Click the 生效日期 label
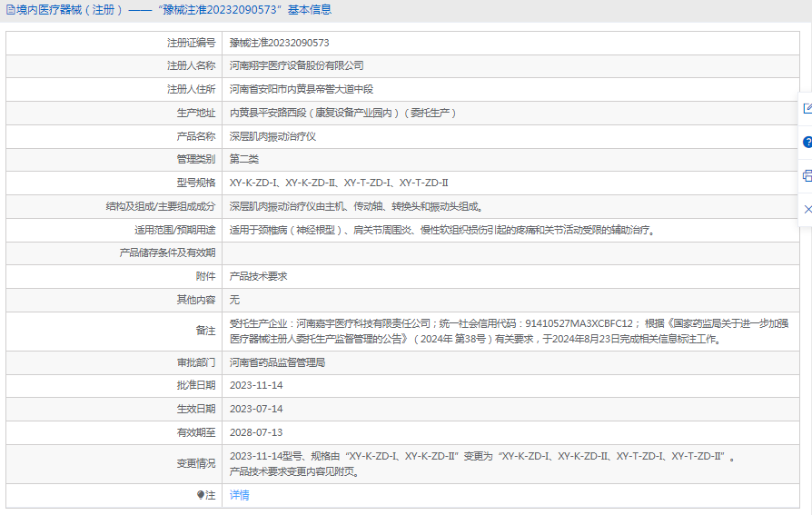Screen dimensions: 812x515 coord(196,409)
